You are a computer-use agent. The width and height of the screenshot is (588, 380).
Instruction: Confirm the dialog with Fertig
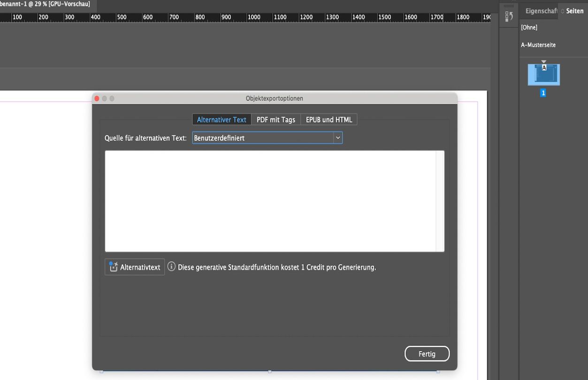coord(427,354)
